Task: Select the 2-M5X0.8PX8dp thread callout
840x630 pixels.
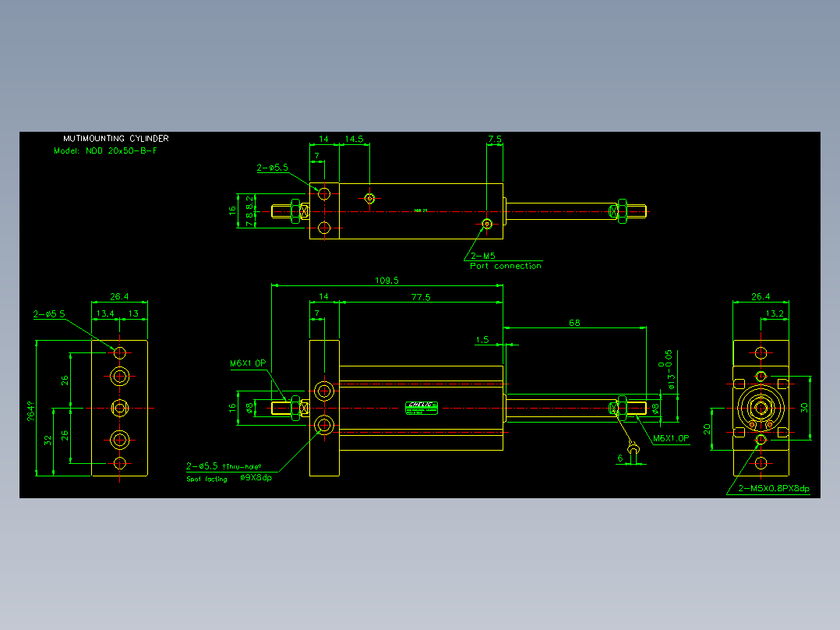Action: tap(774, 488)
